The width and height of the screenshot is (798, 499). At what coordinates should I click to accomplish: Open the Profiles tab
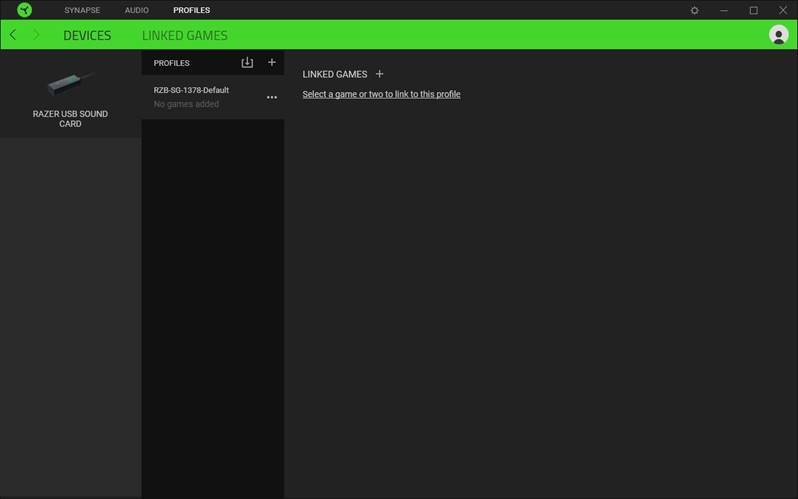(191, 10)
